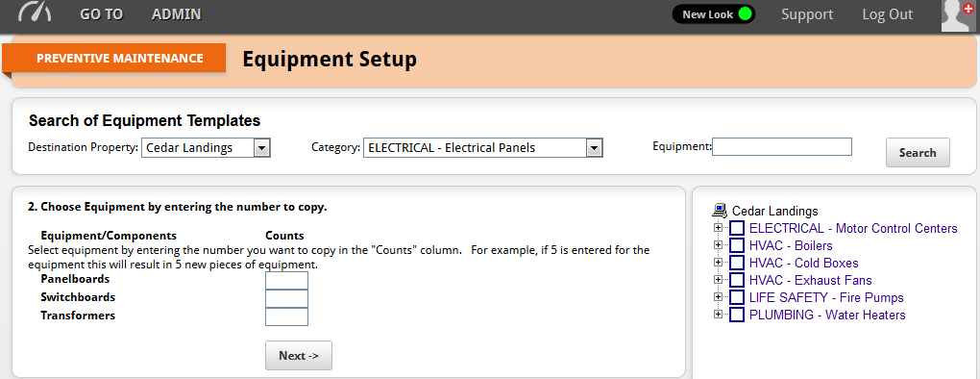The height and width of the screenshot is (379, 980).
Task: Open the HVAC - Boilers link
Action: pos(791,246)
